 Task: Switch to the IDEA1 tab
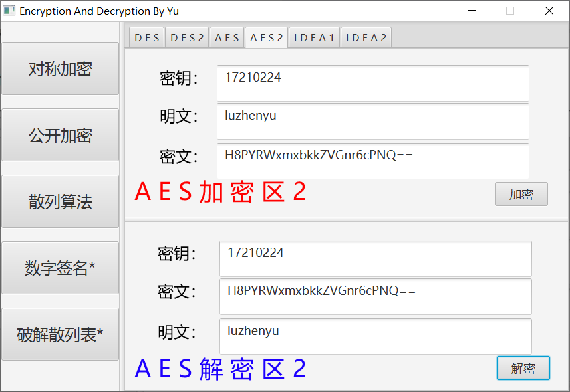tap(314, 37)
